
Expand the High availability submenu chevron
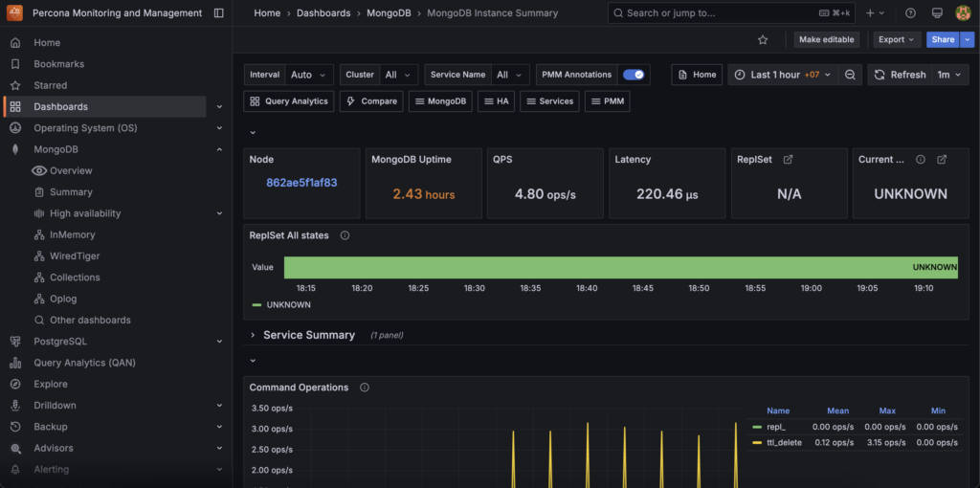click(219, 213)
